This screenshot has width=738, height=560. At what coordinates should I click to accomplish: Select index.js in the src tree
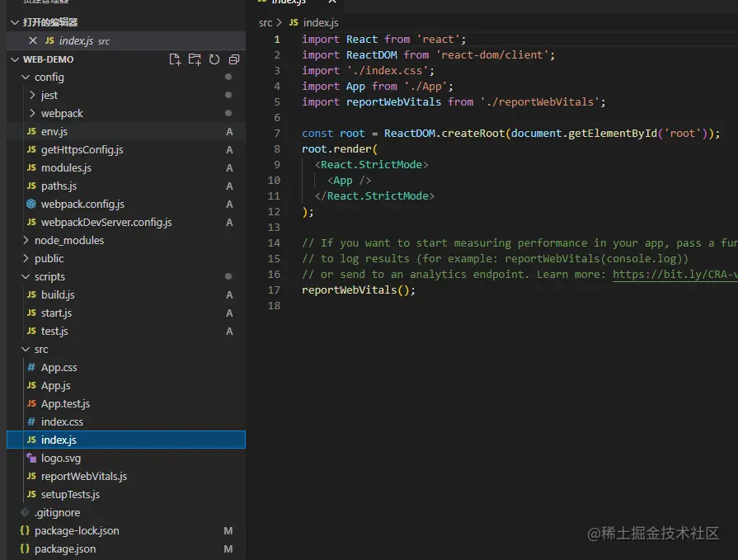(126, 440)
